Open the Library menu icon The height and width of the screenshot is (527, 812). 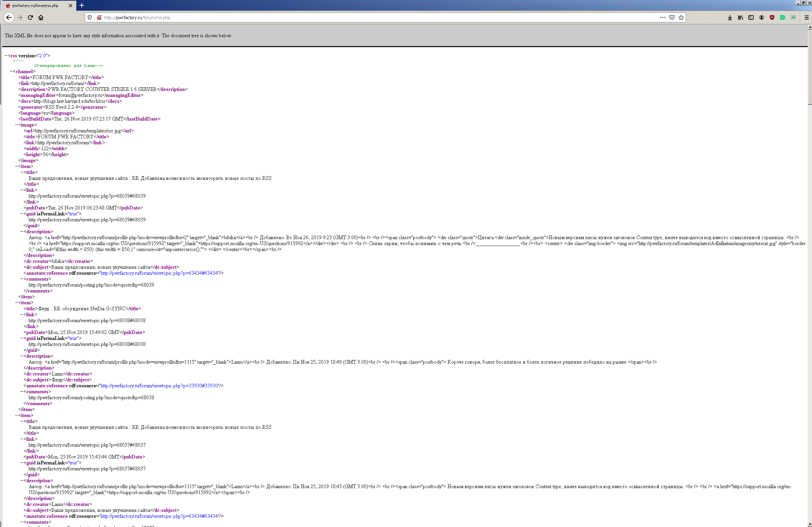tap(740, 17)
